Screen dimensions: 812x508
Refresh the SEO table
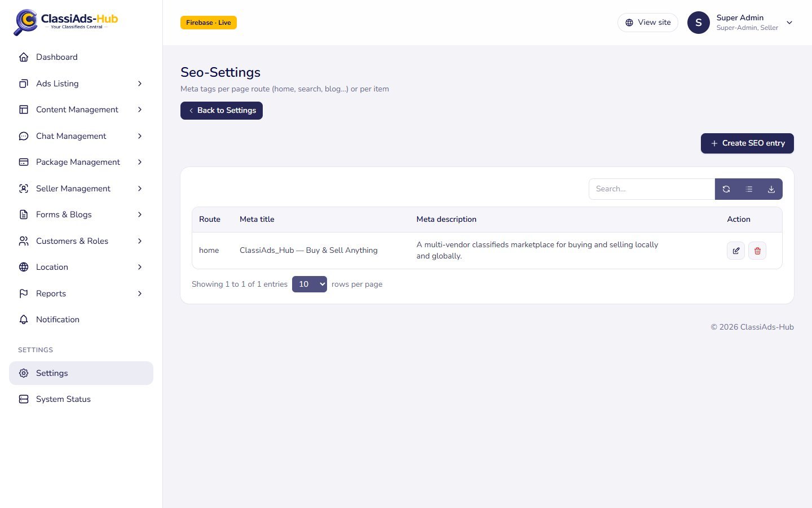coord(726,189)
